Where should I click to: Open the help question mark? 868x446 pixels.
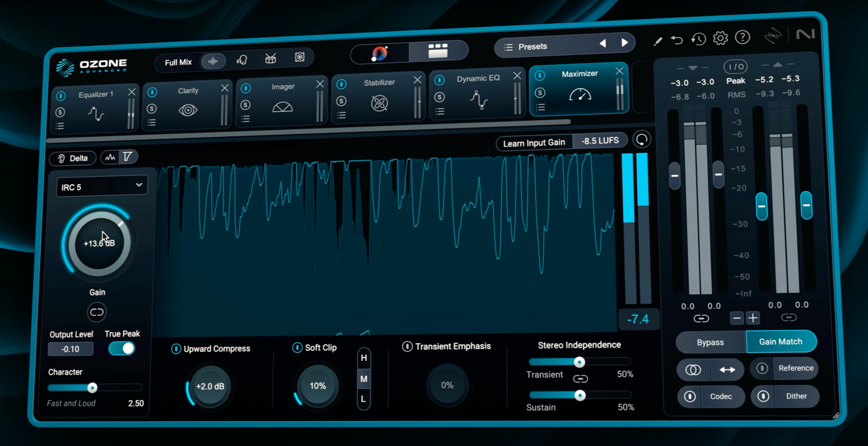(x=742, y=37)
